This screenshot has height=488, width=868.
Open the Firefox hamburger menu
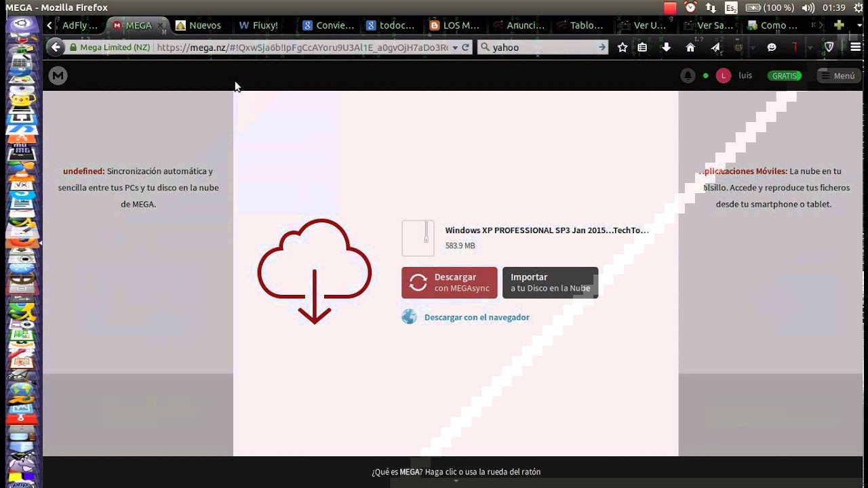[x=855, y=47]
